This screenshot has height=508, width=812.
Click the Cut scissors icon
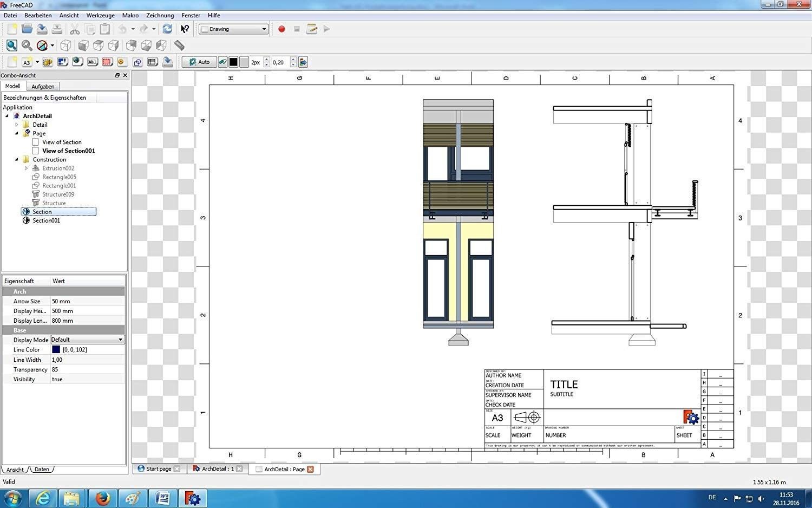pyautogui.click(x=75, y=29)
